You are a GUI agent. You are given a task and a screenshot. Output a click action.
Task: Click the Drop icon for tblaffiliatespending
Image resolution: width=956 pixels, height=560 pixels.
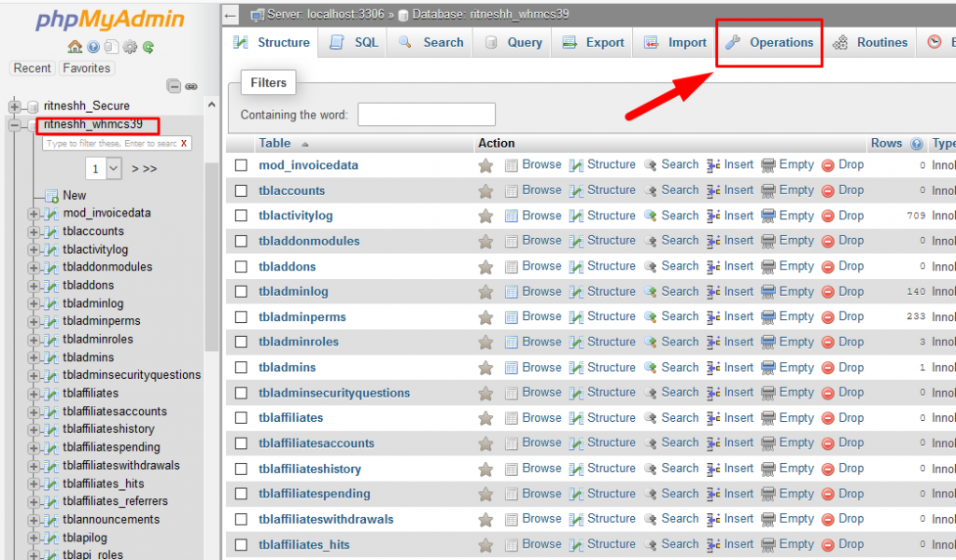click(x=827, y=494)
